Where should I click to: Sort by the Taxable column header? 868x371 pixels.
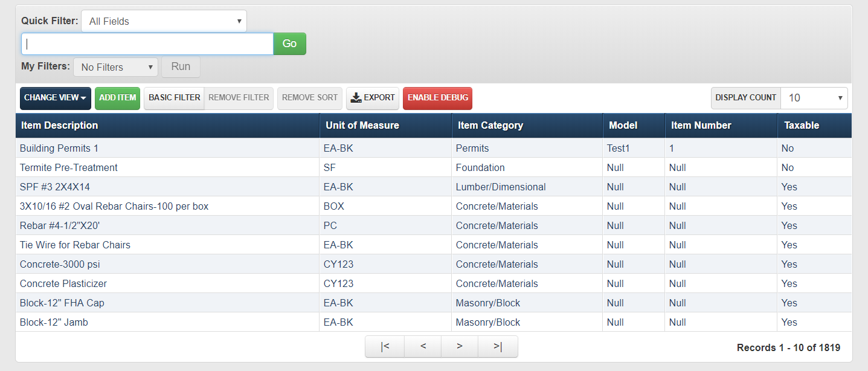pyautogui.click(x=801, y=126)
